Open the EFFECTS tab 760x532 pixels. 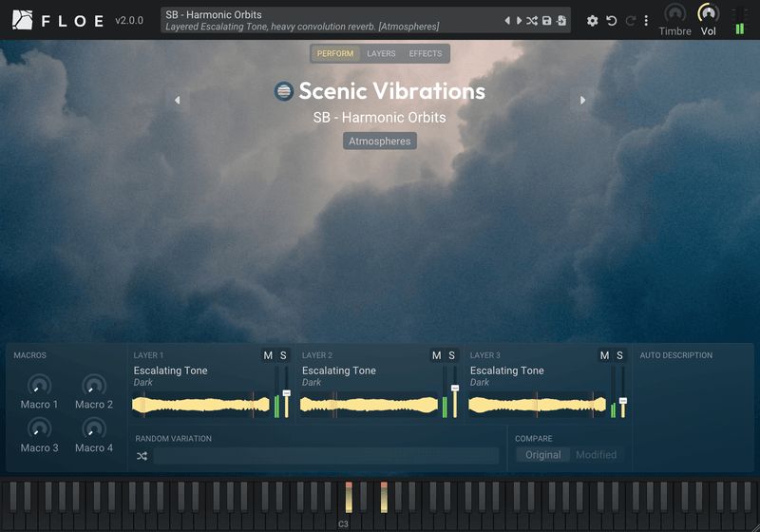click(425, 53)
